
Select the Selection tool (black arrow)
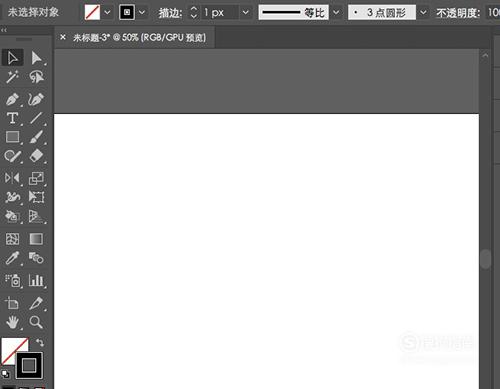click(13, 58)
